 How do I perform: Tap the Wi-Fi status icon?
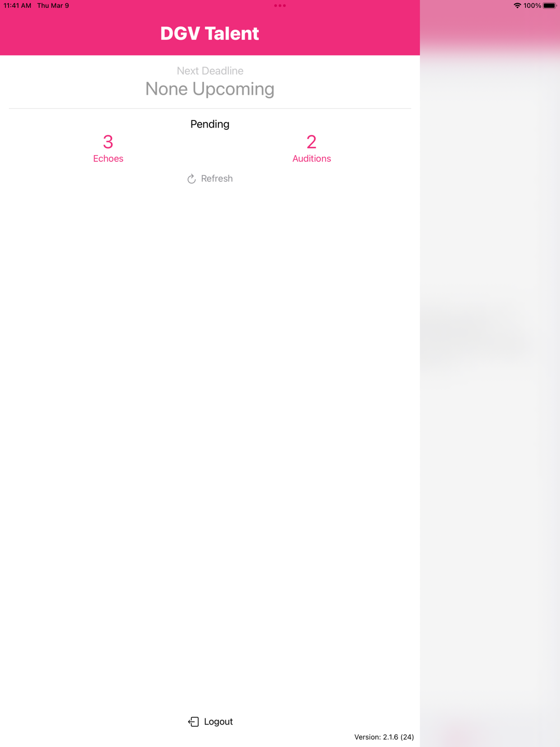click(517, 6)
